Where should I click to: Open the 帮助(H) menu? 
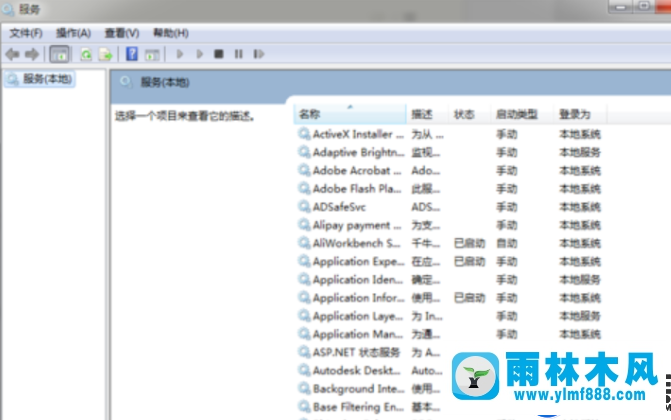[171, 33]
